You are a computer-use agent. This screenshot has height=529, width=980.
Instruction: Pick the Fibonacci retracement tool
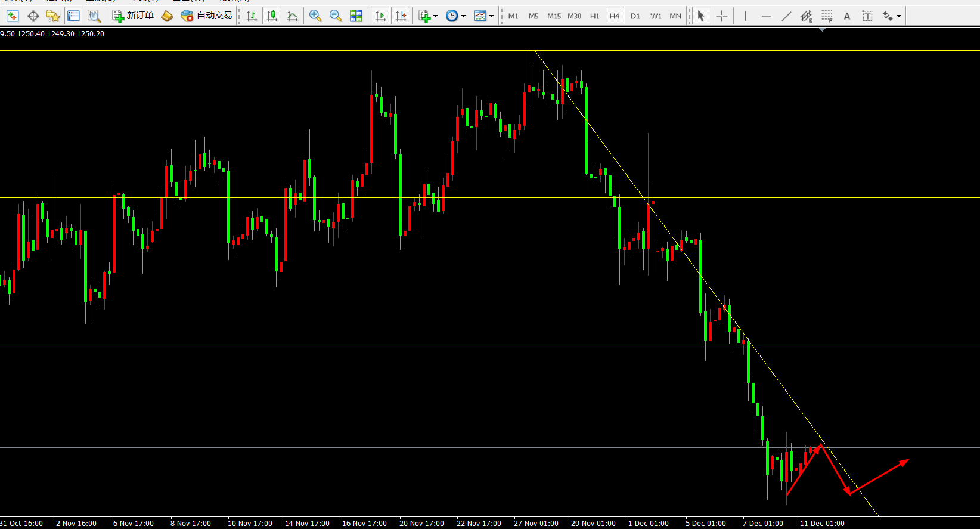click(x=827, y=16)
